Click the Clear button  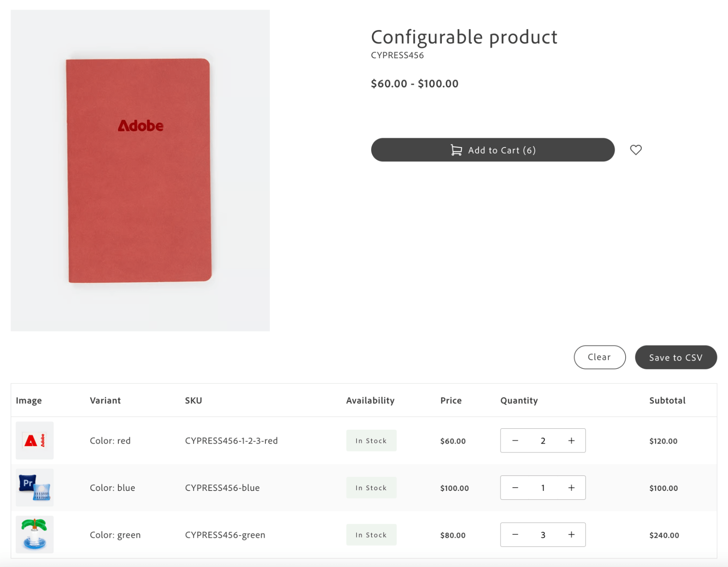point(599,357)
